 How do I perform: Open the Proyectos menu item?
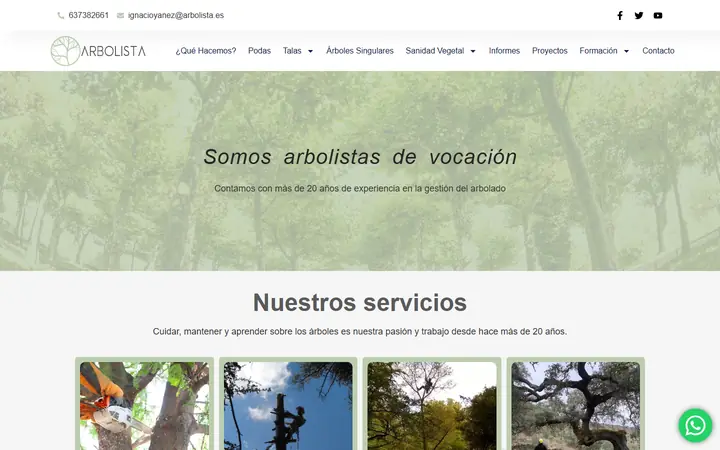click(550, 51)
